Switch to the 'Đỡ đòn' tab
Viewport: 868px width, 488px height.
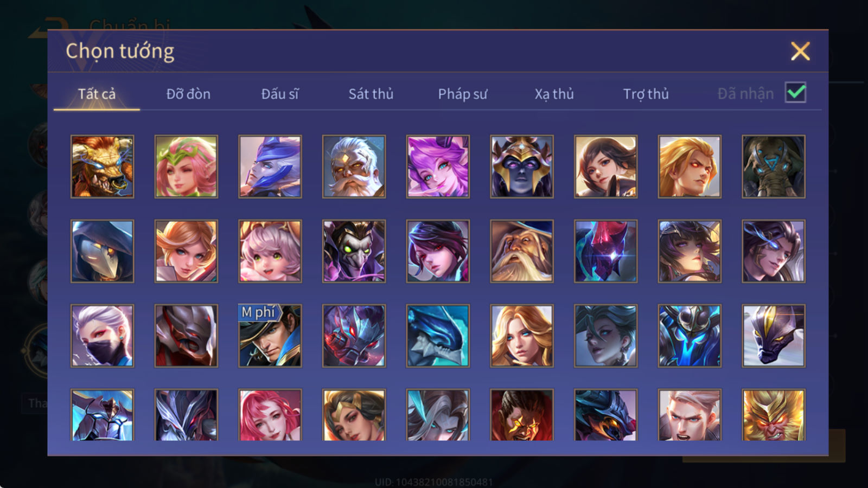click(188, 94)
